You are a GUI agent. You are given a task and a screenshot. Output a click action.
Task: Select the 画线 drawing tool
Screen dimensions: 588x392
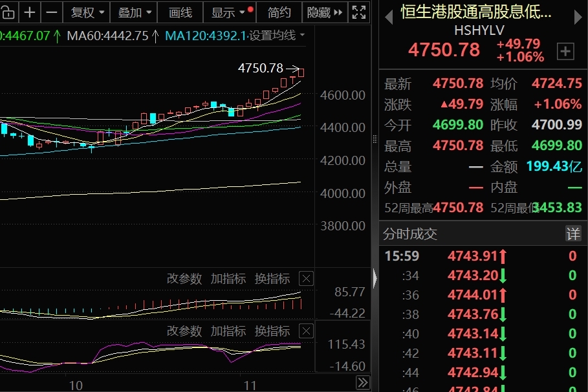[180, 12]
